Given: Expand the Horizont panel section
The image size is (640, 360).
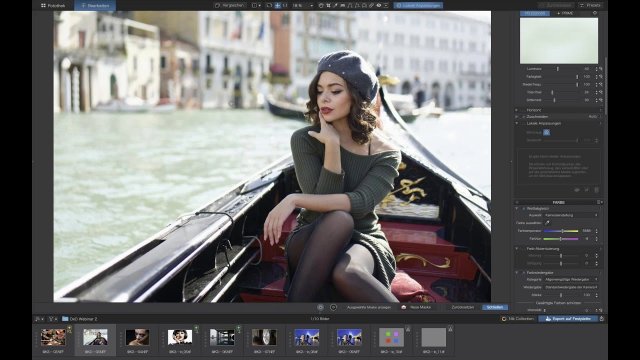Looking at the screenshot, I should 517,110.
